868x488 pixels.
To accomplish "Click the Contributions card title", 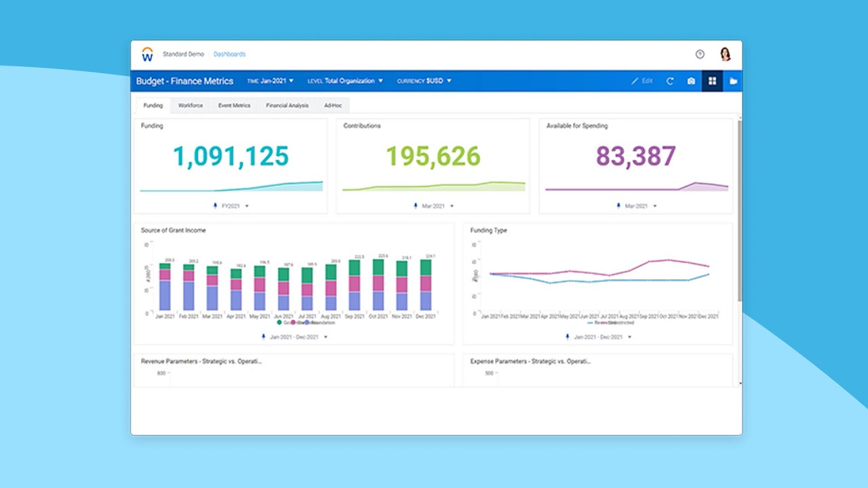I will click(362, 126).
